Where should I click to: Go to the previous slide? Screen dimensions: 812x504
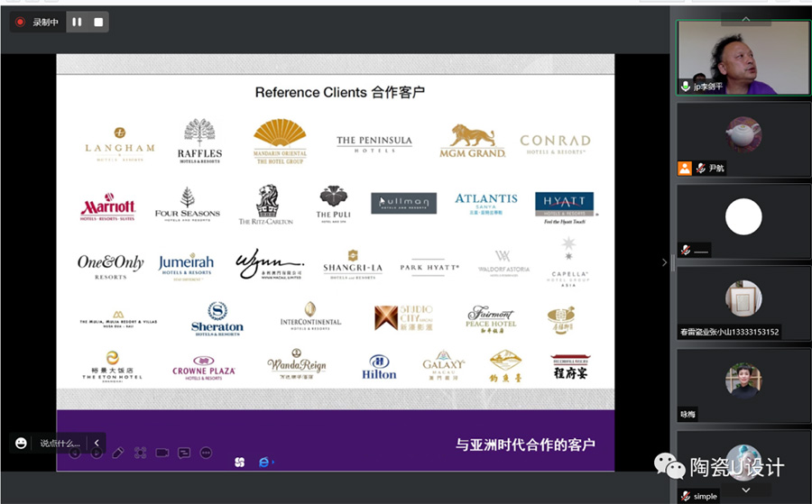point(75,453)
